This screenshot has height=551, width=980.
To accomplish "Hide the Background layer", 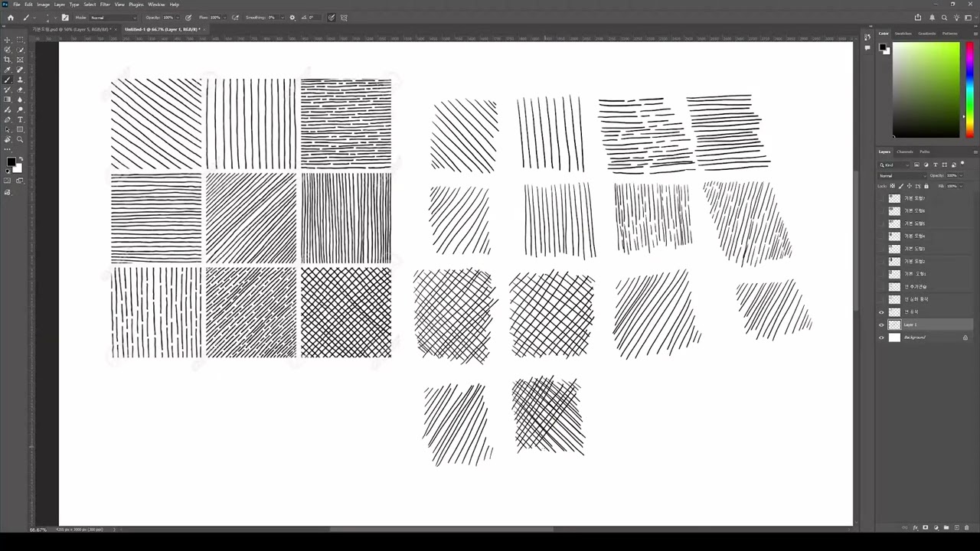I will tap(881, 337).
